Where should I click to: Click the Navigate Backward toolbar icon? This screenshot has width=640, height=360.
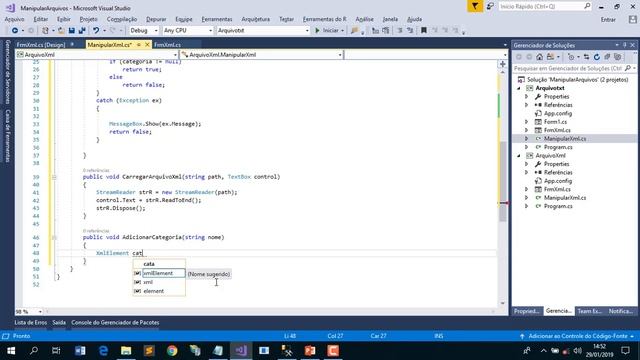point(15,31)
